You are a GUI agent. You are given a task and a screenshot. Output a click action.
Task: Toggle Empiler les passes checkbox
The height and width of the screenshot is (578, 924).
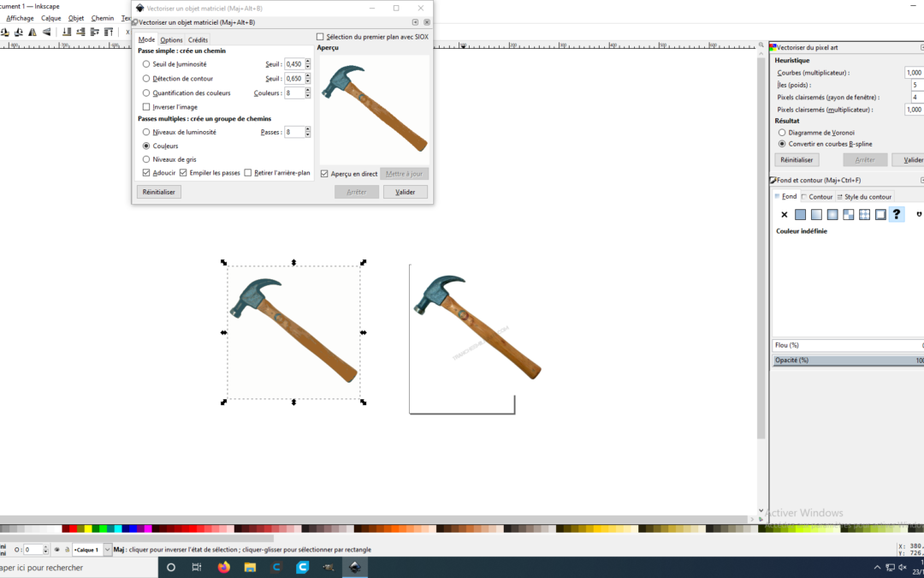(183, 173)
